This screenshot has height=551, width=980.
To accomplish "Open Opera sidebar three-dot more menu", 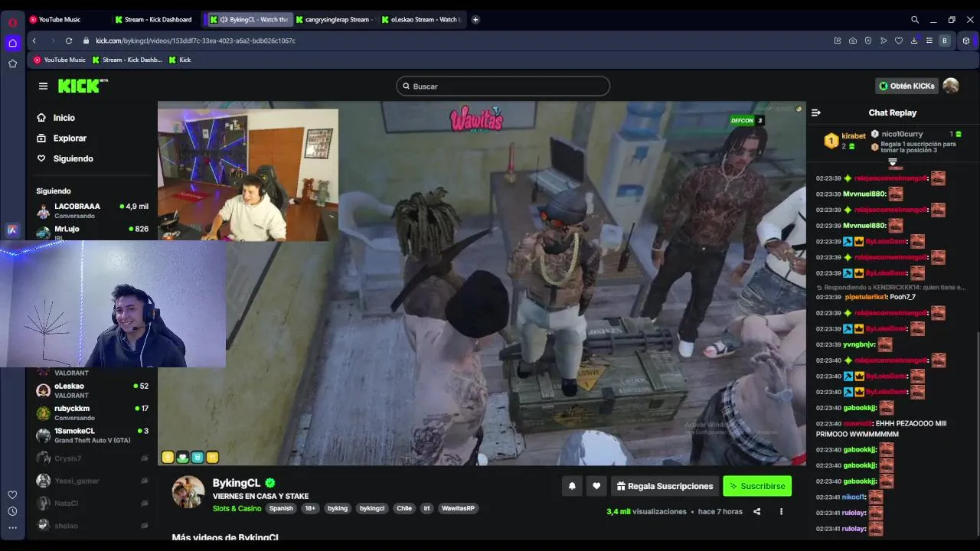I will click(x=12, y=527).
